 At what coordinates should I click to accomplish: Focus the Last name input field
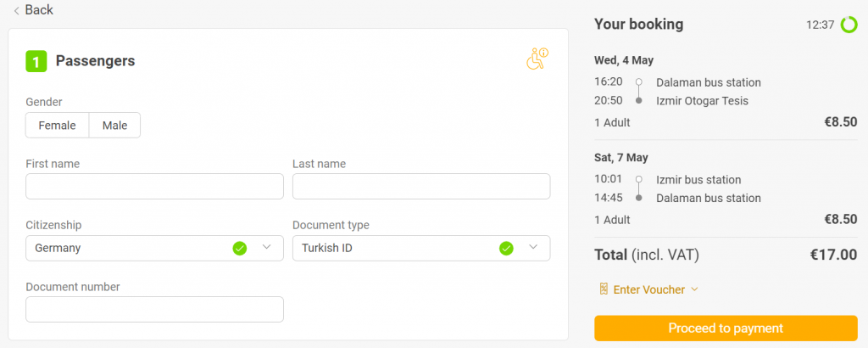(x=421, y=186)
